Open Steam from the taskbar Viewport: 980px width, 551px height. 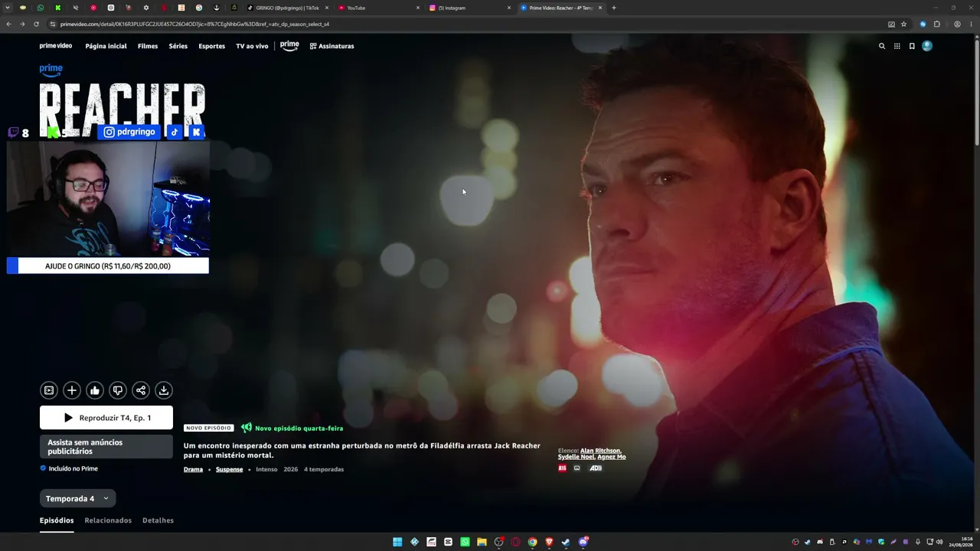click(566, 542)
